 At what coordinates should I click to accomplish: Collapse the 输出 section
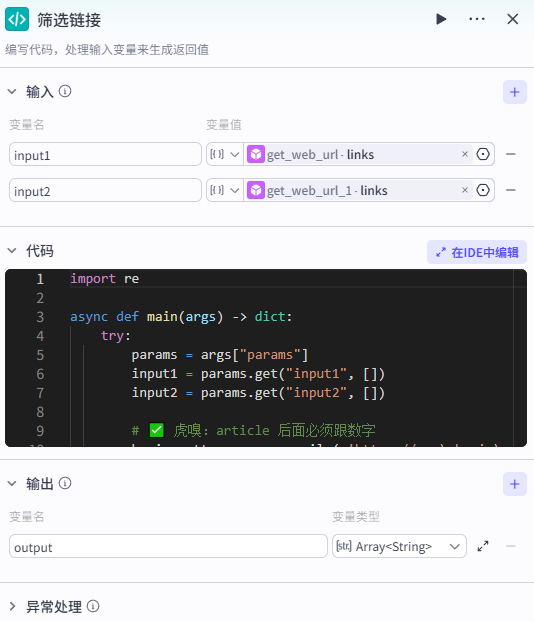tap(12, 484)
